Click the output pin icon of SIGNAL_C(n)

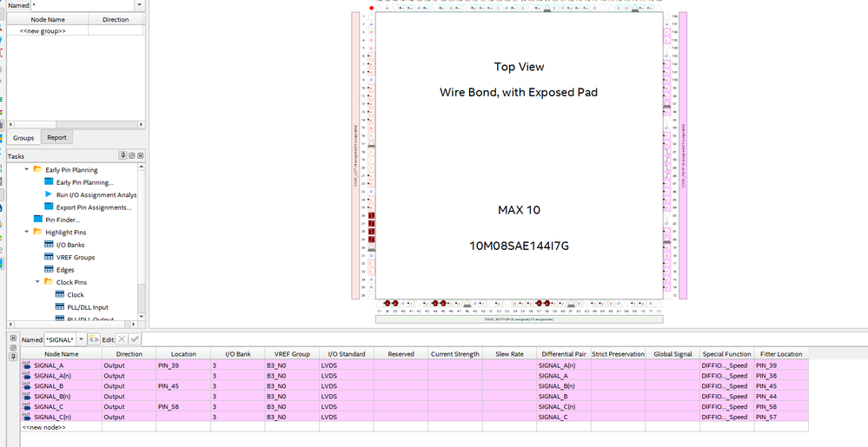[26, 417]
